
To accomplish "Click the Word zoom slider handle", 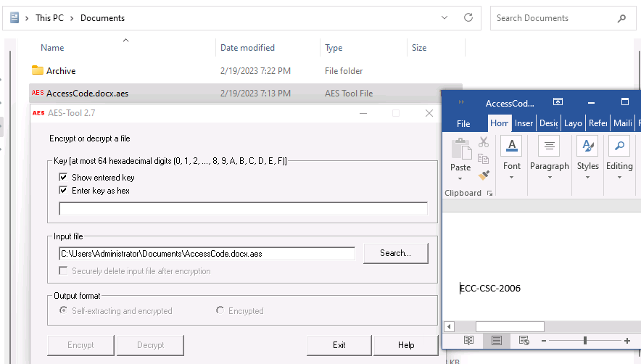I will [584, 340].
